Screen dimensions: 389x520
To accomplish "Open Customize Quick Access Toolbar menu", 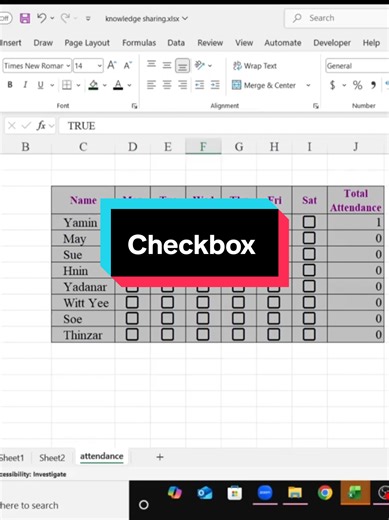I will coord(88,19).
